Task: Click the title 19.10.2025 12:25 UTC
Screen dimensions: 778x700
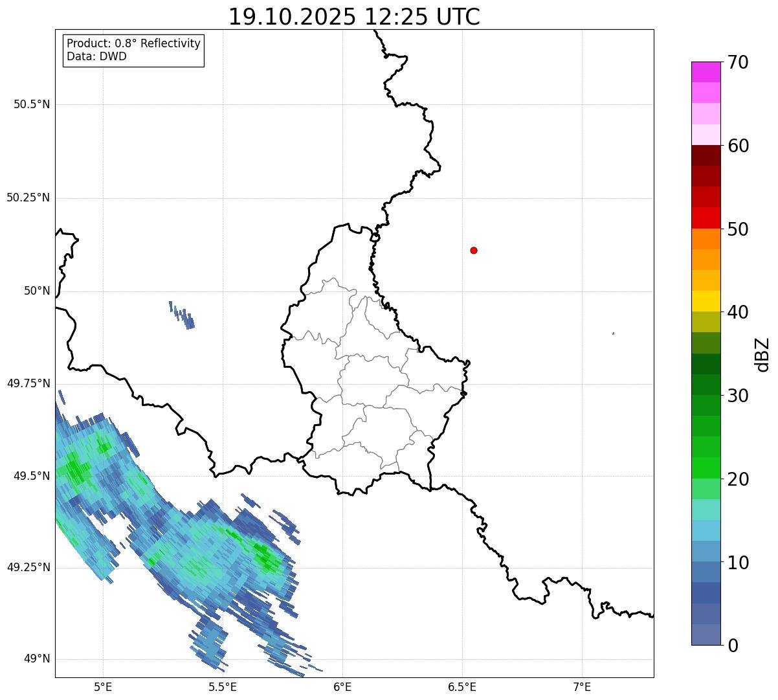Action: [x=354, y=16]
